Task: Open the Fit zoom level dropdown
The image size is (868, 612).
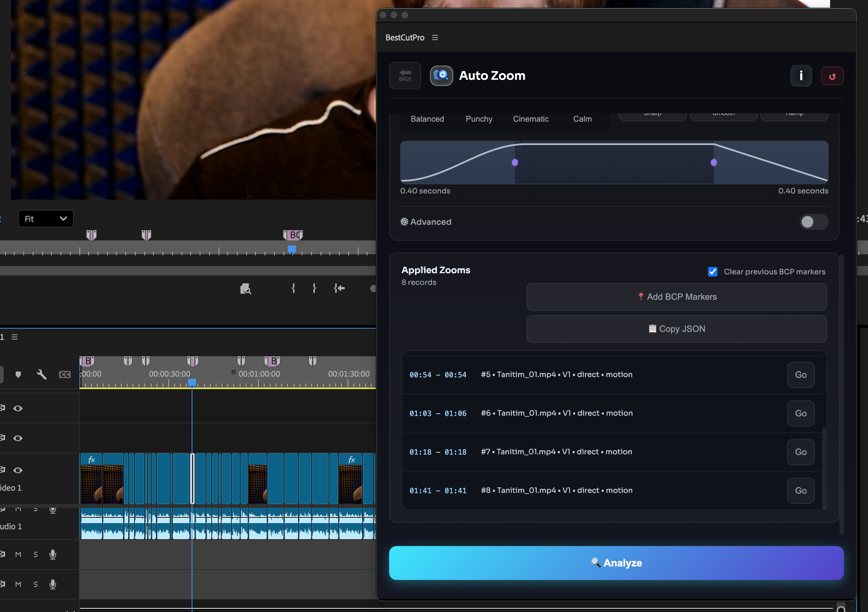Action: [x=45, y=219]
